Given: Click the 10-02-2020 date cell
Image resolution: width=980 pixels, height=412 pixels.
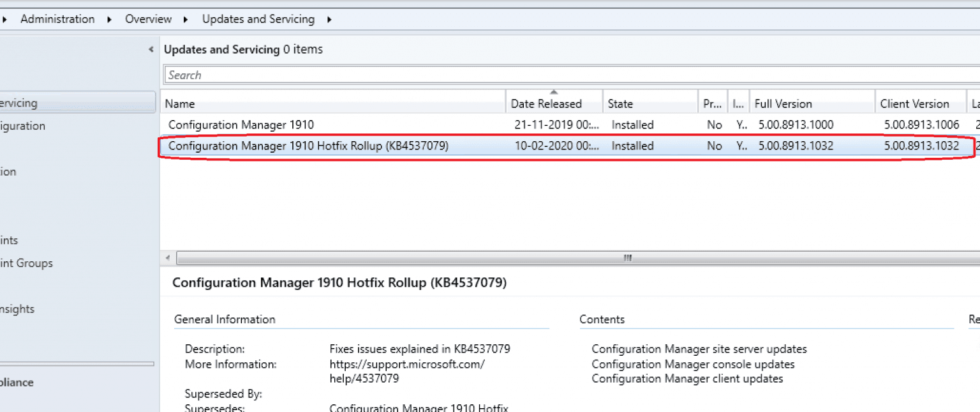Looking at the screenshot, I should click(x=556, y=146).
